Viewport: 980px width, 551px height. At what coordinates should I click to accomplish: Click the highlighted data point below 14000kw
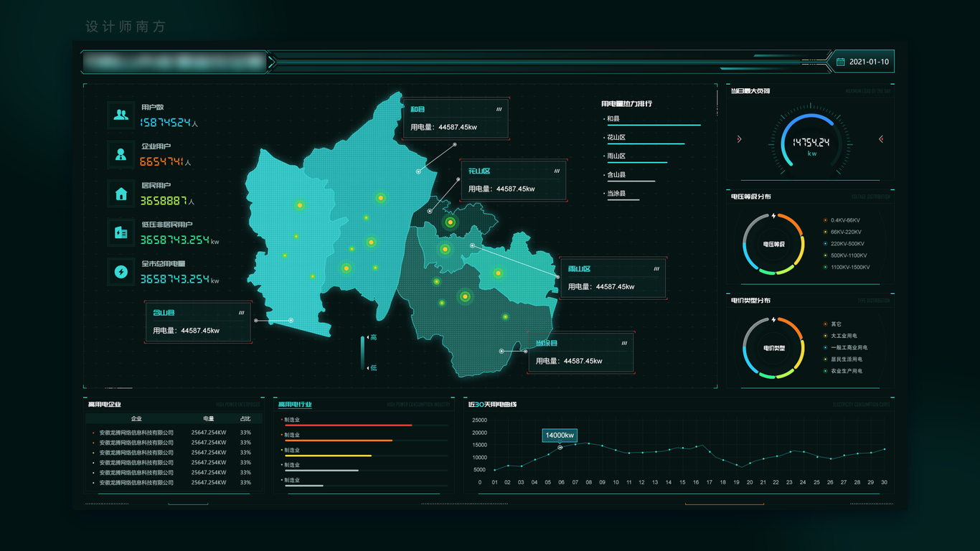[x=560, y=448]
